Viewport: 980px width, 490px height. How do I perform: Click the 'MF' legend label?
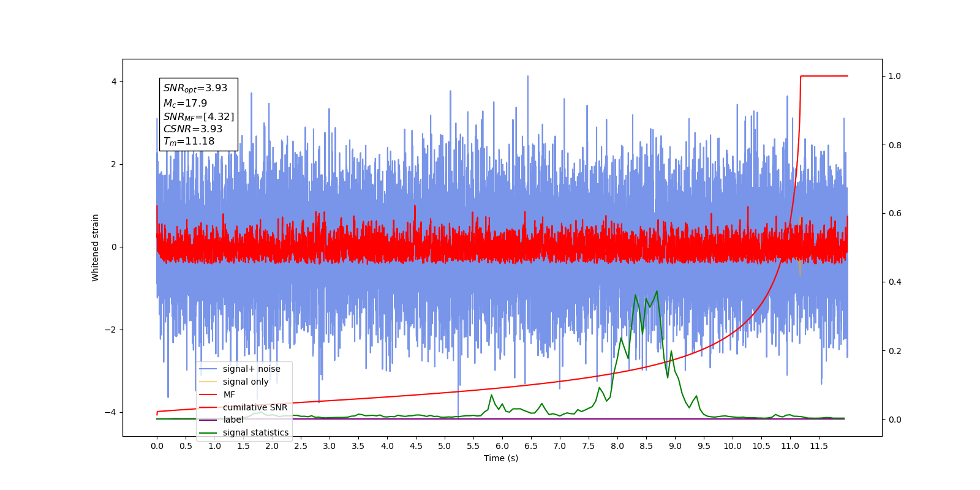click(x=229, y=394)
